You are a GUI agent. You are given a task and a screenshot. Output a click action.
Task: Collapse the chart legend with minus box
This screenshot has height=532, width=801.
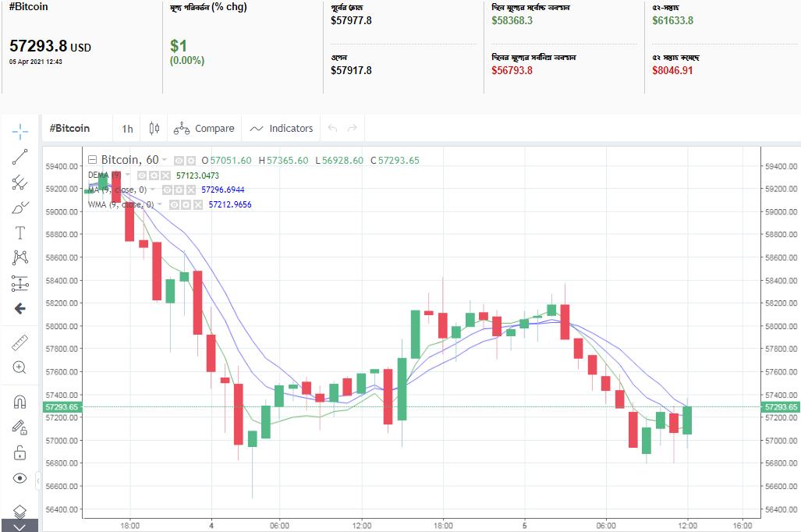pos(93,159)
